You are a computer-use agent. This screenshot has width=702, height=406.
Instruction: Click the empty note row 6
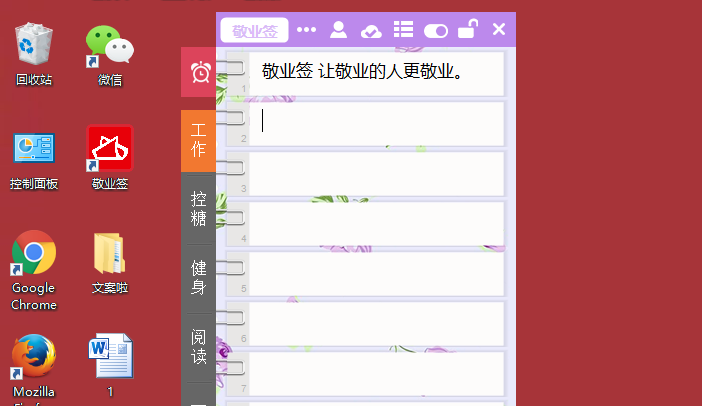click(377, 324)
